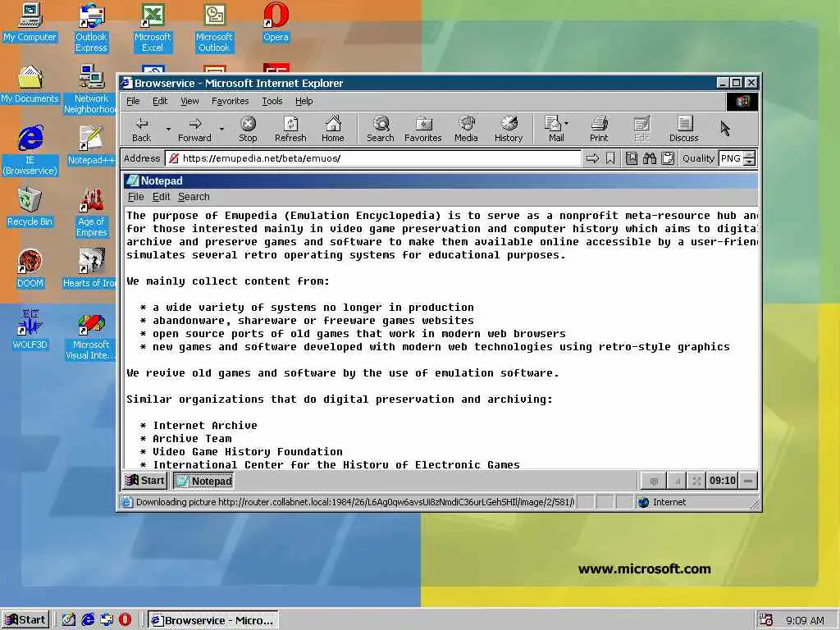The image size is (840, 630).
Task: Click the Windows taskbar clock 9:09 AM
Action: (x=805, y=620)
